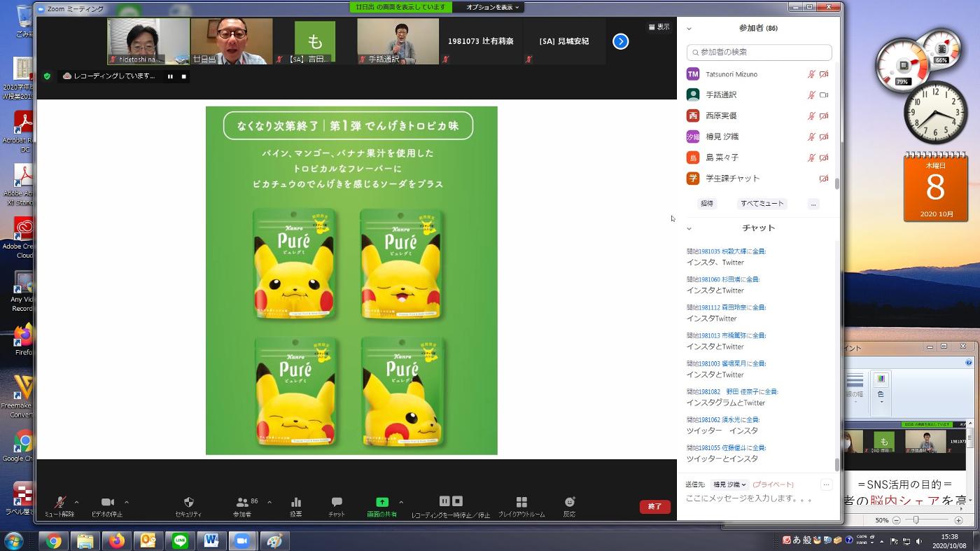Open the 投票 polling icon
980x551 pixels.
click(x=295, y=502)
